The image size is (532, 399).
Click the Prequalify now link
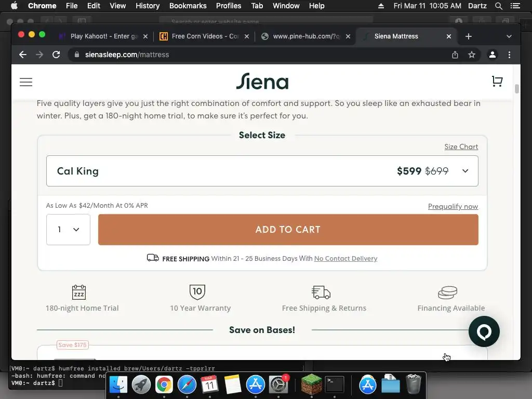click(x=453, y=206)
